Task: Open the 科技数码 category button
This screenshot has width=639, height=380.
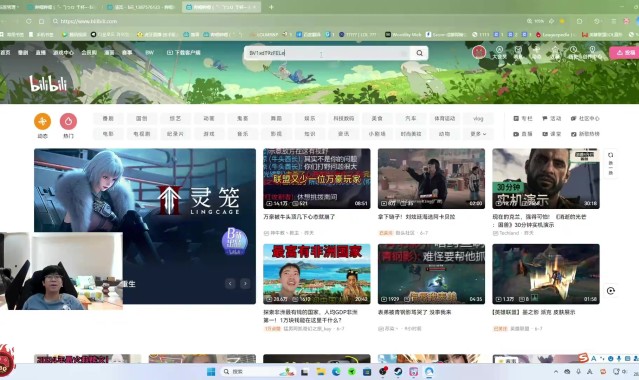Action: coord(344,118)
